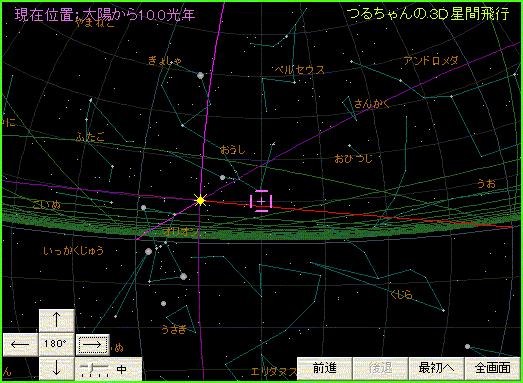The width and height of the screenshot is (523, 383).
Task: Click the bright star below おうし label
Action: [x=222, y=177]
